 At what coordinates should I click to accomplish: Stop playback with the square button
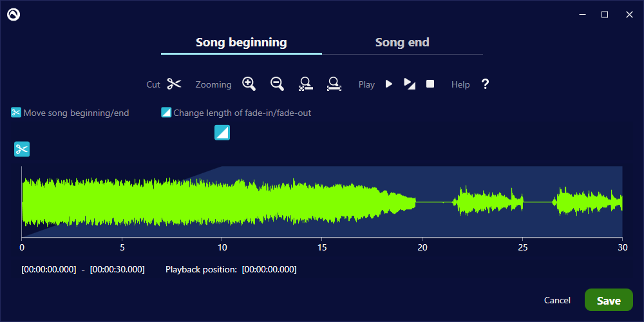pos(430,84)
